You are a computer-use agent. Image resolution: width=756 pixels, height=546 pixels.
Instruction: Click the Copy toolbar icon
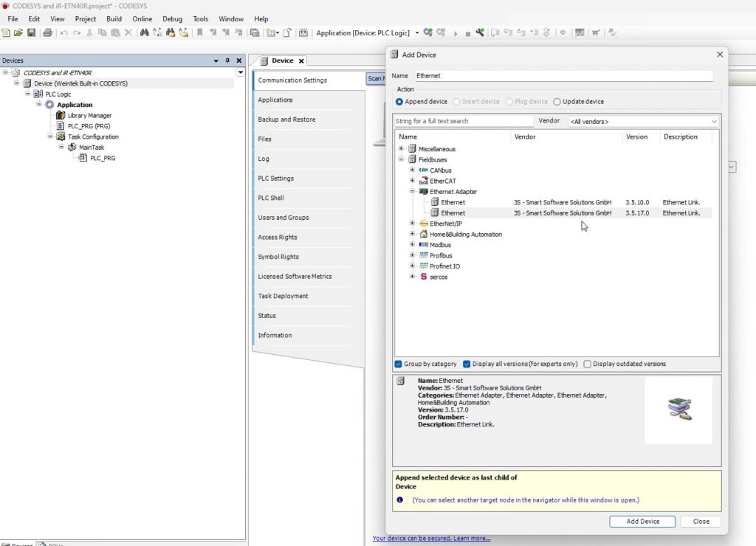coord(102,32)
